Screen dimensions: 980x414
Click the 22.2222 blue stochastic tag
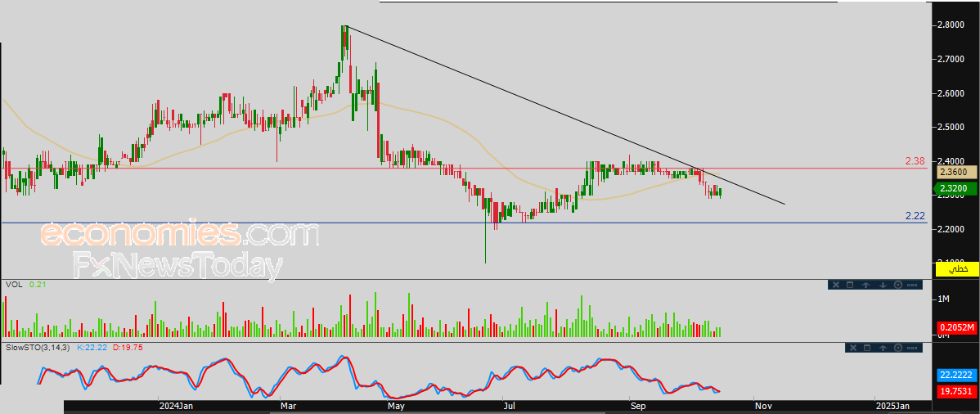click(957, 376)
